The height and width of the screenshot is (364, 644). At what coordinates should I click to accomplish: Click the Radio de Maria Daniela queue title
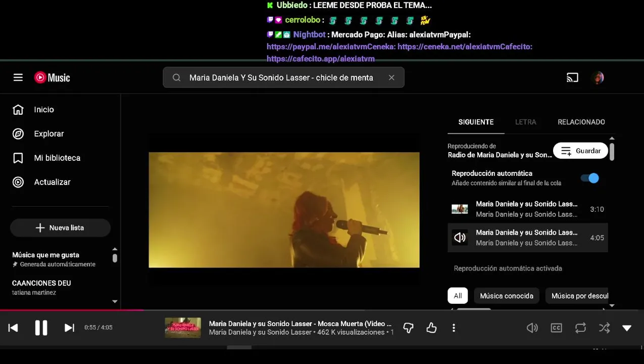click(x=500, y=155)
